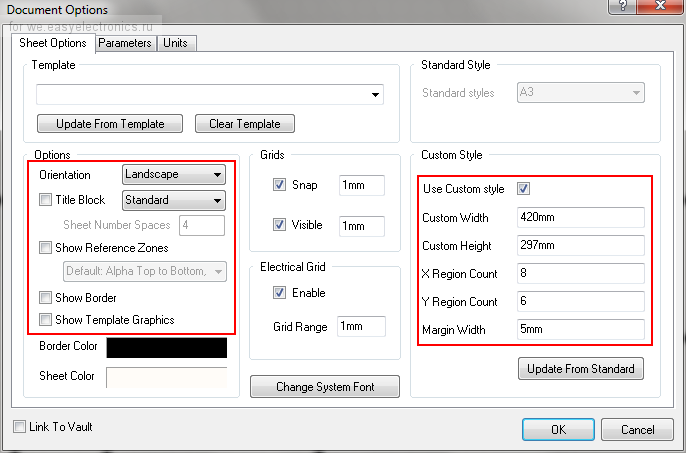Enable the Show Border checkbox

click(45, 298)
